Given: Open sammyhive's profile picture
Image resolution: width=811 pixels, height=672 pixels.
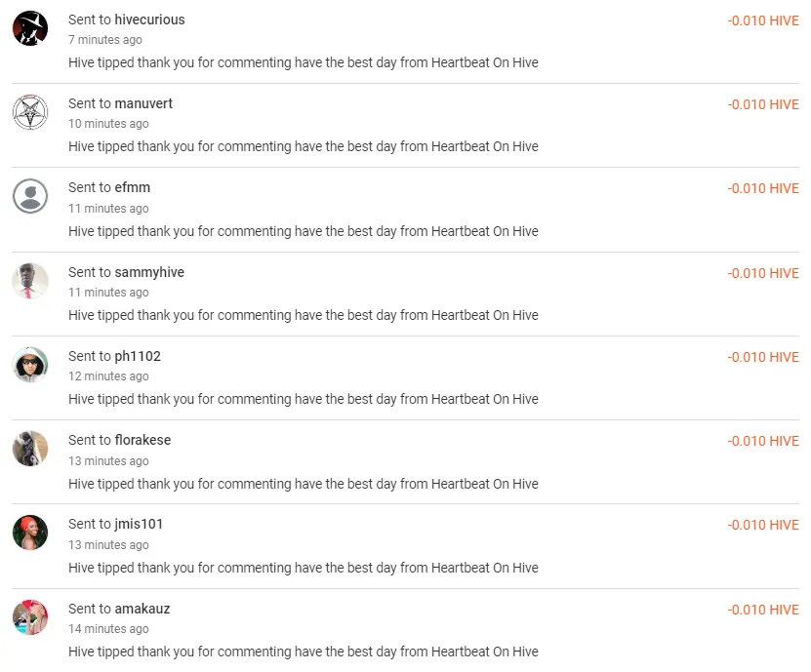Looking at the screenshot, I should (30, 281).
